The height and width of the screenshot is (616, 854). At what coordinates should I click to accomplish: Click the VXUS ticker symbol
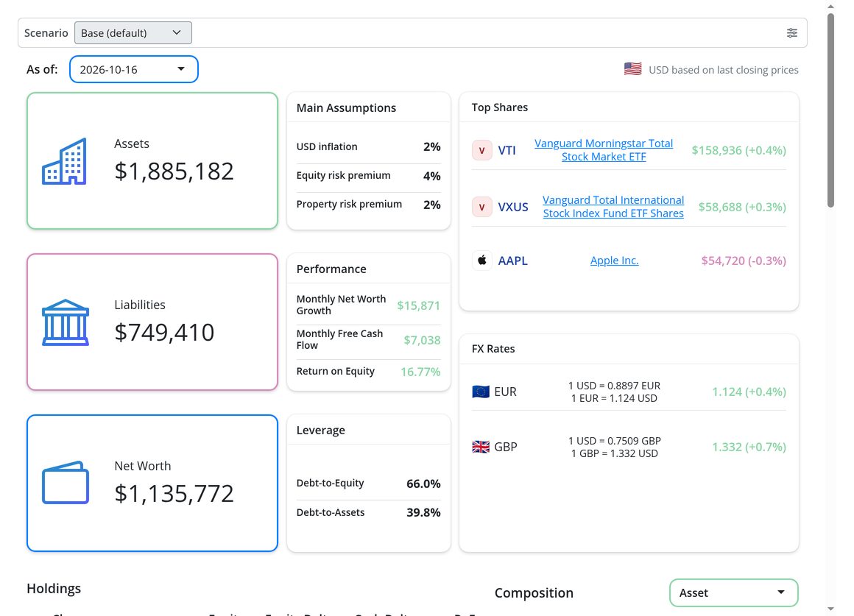(513, 207)
